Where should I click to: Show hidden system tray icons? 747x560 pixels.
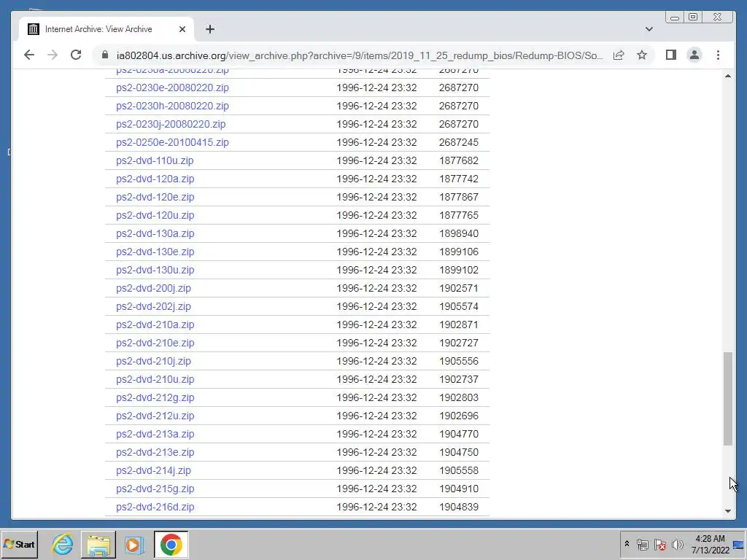coord(627,544)
